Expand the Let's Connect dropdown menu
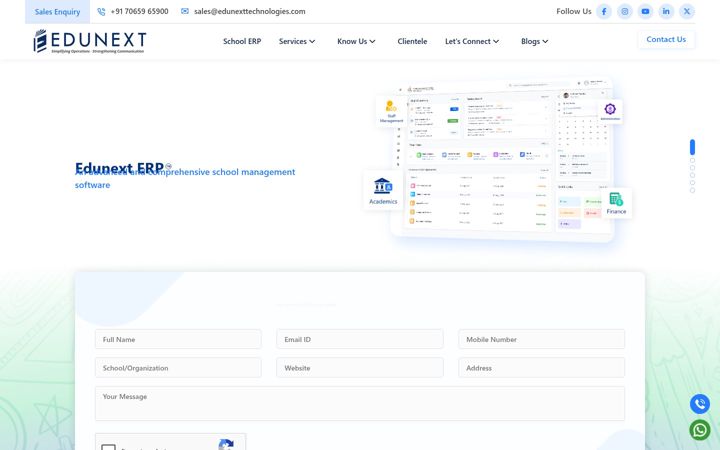The image size is (720, 450). point(472,41)
